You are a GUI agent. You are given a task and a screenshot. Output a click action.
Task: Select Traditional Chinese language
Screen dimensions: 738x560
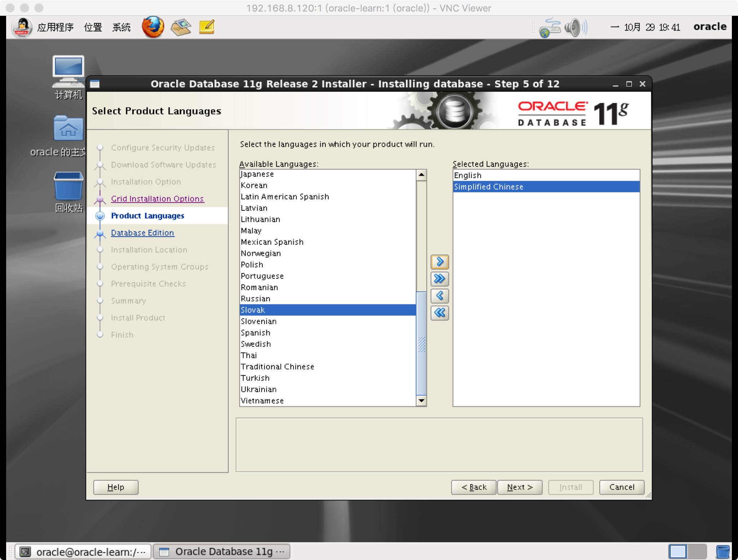(328, 366)
